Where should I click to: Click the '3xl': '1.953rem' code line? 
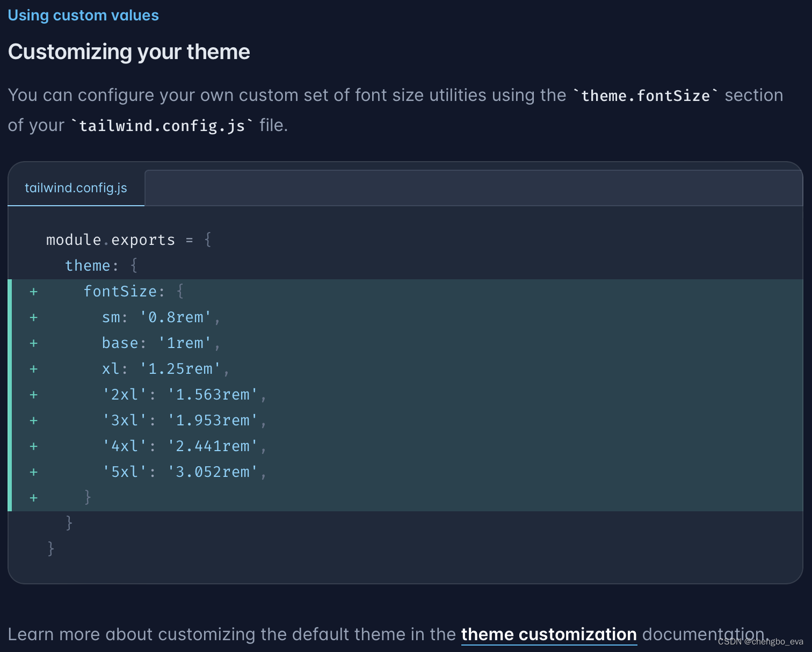coord(184,420)
